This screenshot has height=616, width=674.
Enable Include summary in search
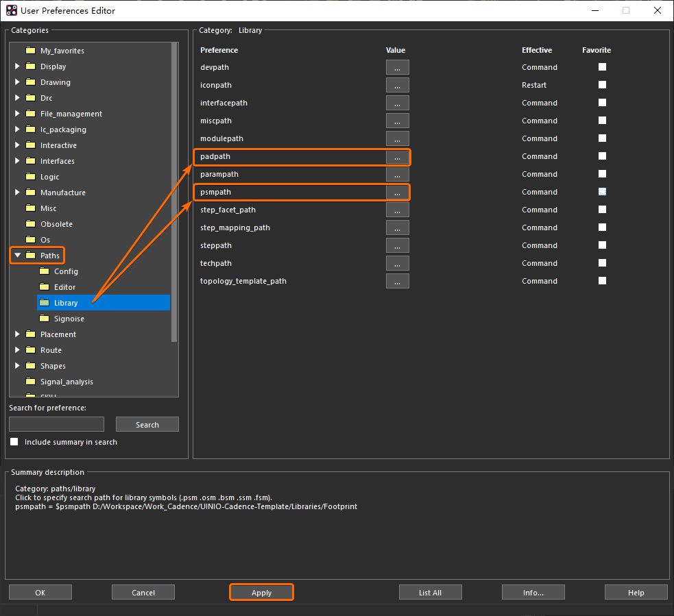14,442
